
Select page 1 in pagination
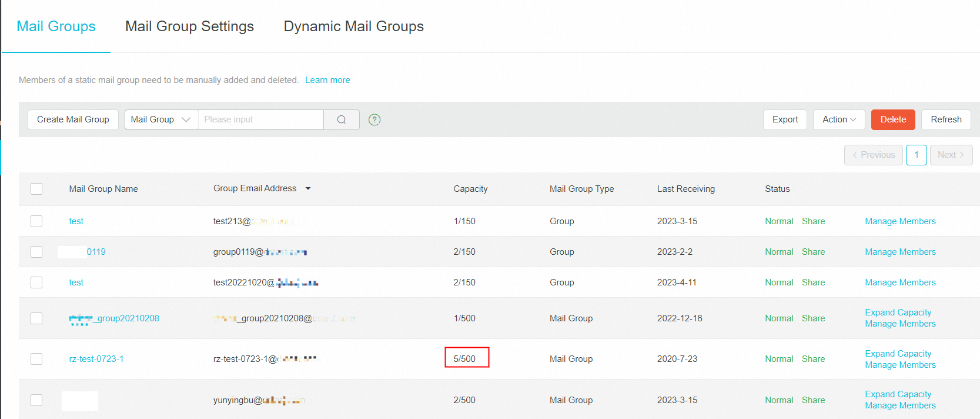click(917, 155)
